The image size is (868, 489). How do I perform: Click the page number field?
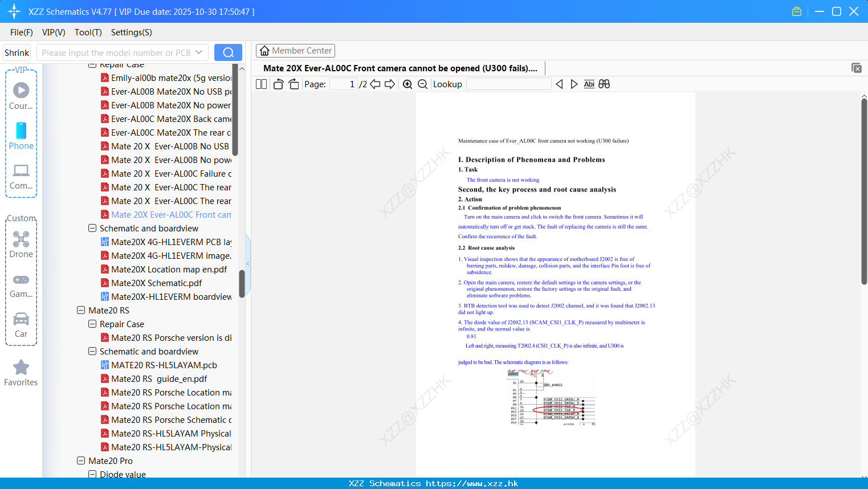pyautogui.click(x=344, y=84)
